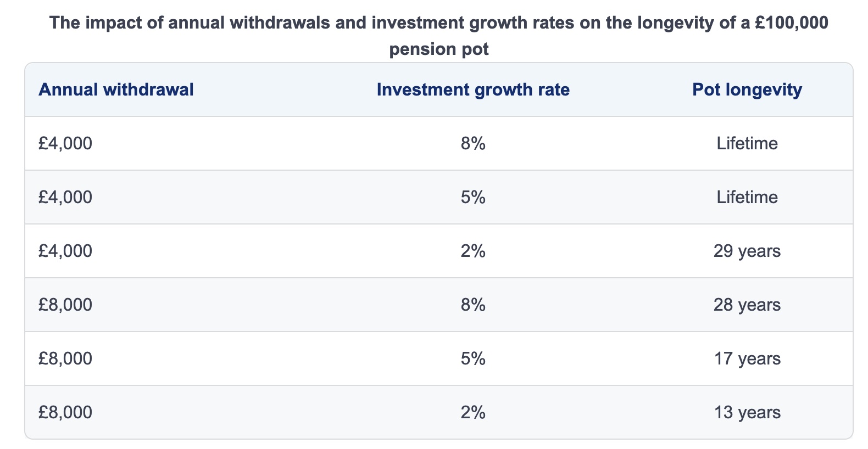This screenshot has width=868, height=449.
Task: Click Lifetime in the £4,000 at 8% row
Action: tap(747, 143)
